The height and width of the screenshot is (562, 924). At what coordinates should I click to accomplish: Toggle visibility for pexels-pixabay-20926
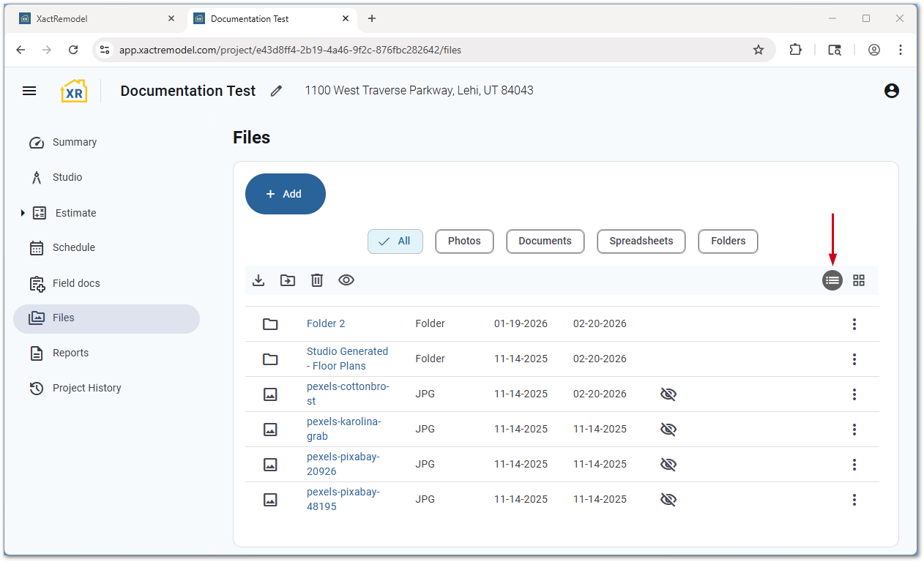pos(668,464)
